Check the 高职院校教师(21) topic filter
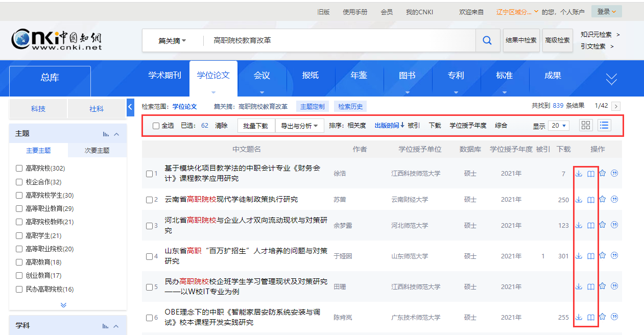Image resolution: width=644 pixels, height=335 pixels. point(19,222)
